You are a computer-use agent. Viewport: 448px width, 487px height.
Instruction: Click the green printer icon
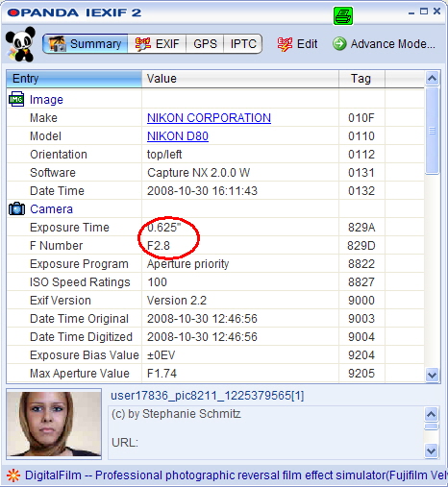click(x=343, y=15)
